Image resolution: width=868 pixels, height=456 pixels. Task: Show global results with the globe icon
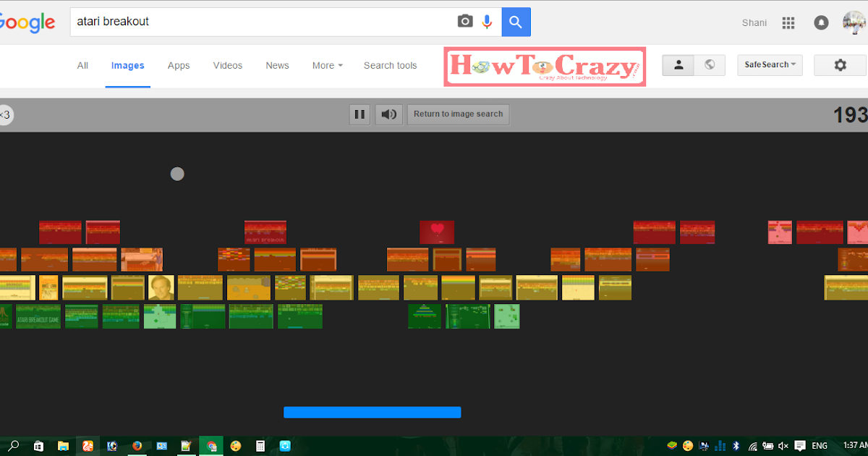point(710,64)
